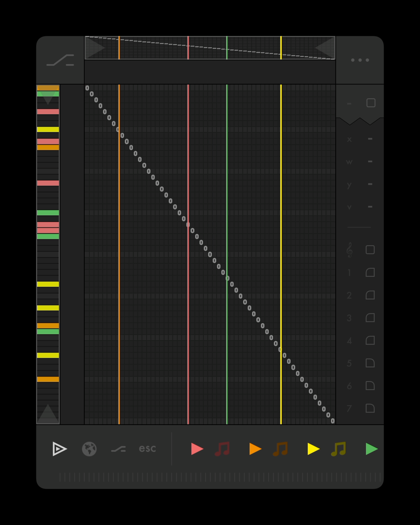
Task: Open the globe icon in bottom toolbar
Action: click(89, 449)
